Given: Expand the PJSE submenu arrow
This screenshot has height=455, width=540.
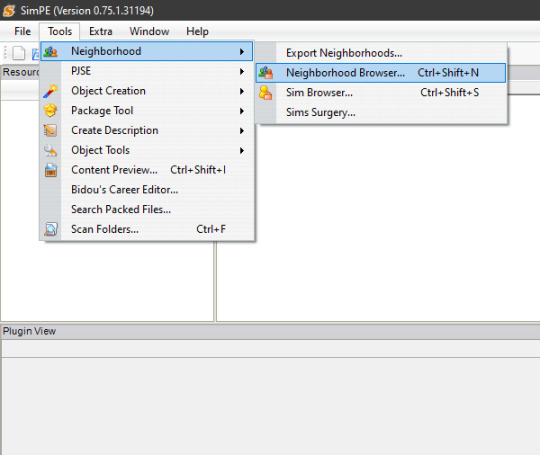Looking at the screenshot, I should tap(242, 71).
